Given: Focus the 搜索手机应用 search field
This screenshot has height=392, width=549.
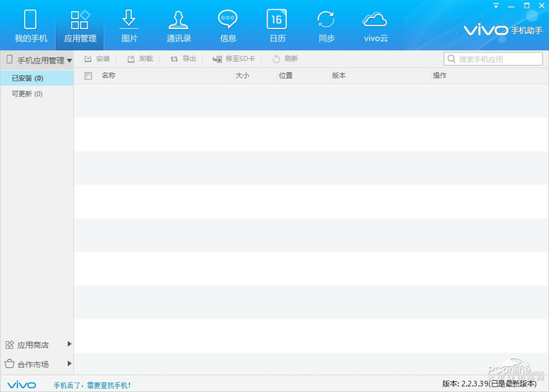Looking at the screenshot, I should click(x=493, y=59).
